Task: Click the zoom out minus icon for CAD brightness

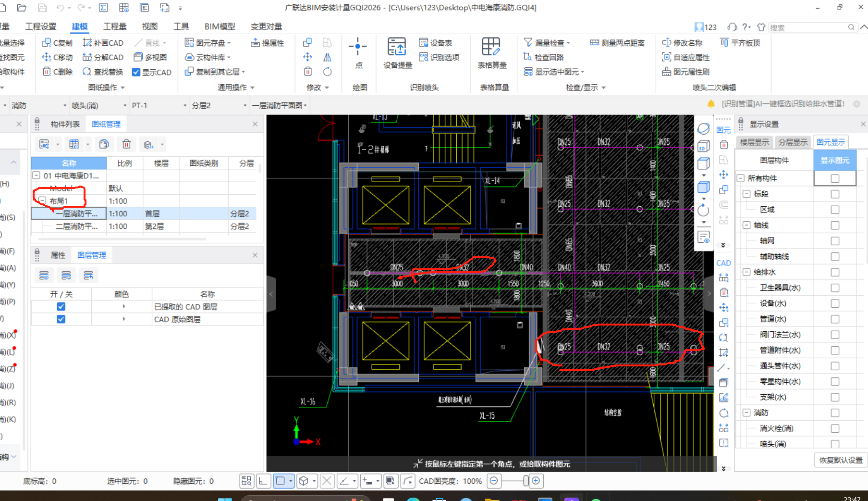Action: [x=494, y=481]
